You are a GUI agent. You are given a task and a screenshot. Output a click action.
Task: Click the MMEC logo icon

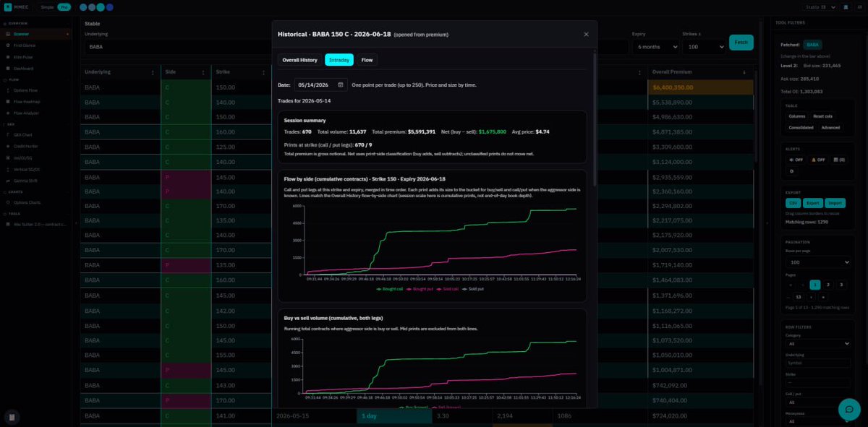pyautogui.click(x=8, y=7)
